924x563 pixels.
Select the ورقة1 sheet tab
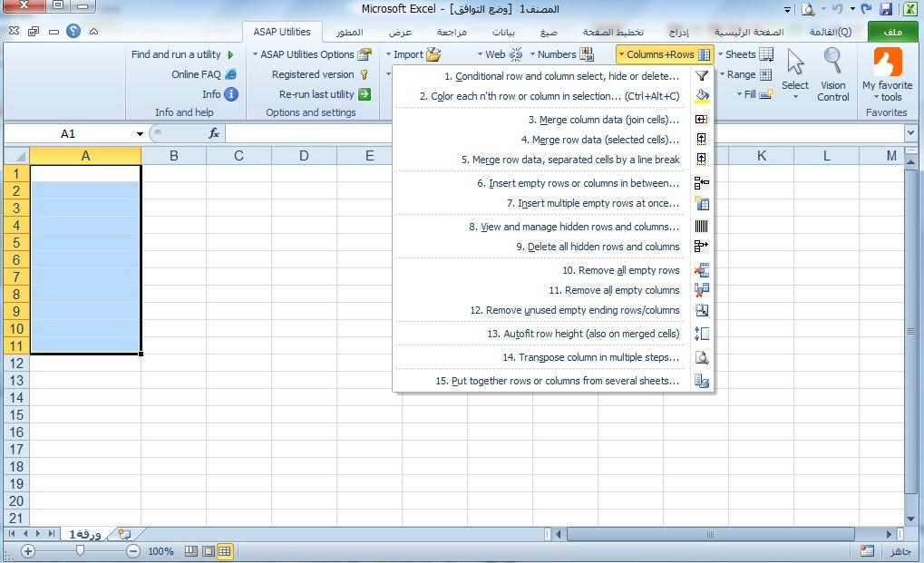pyautogui.click(x=85, y=534)
